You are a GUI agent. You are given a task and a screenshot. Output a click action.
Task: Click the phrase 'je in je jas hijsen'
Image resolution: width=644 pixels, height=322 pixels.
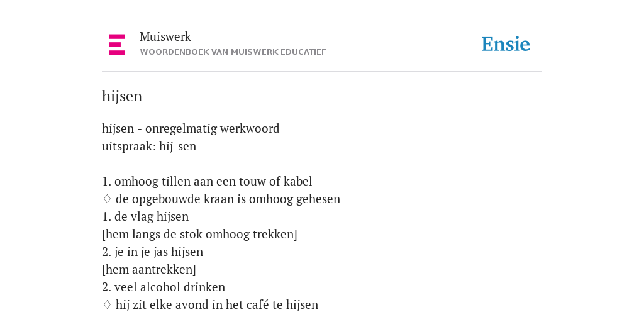pos(159,252)
